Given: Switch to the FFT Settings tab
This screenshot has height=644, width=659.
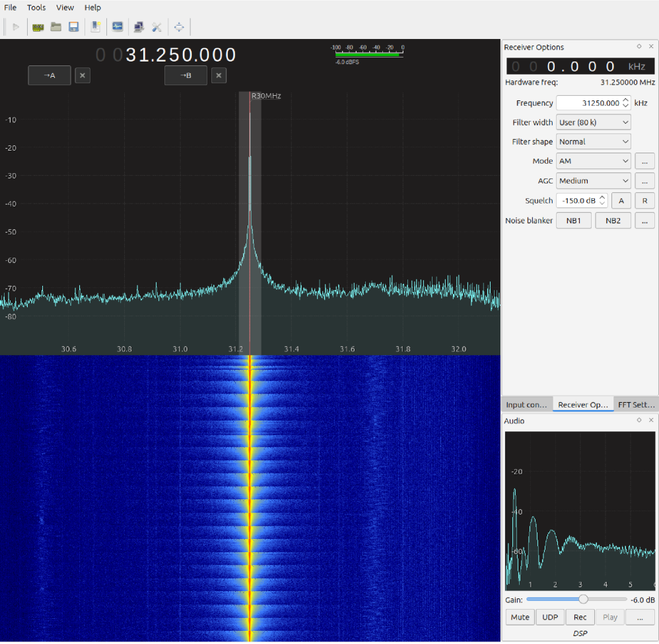Looking at the screenshot, I should (x=636, y=404).
